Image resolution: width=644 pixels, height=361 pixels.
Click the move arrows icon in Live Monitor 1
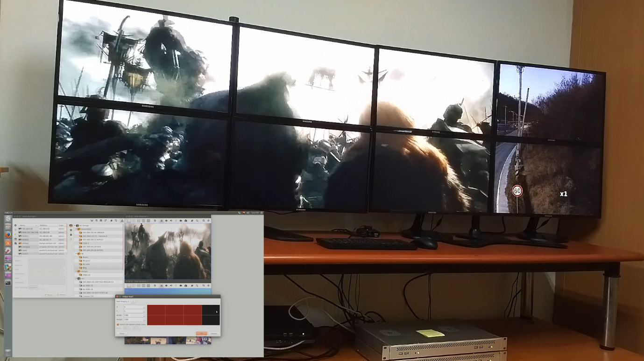(x=208, y=221)
